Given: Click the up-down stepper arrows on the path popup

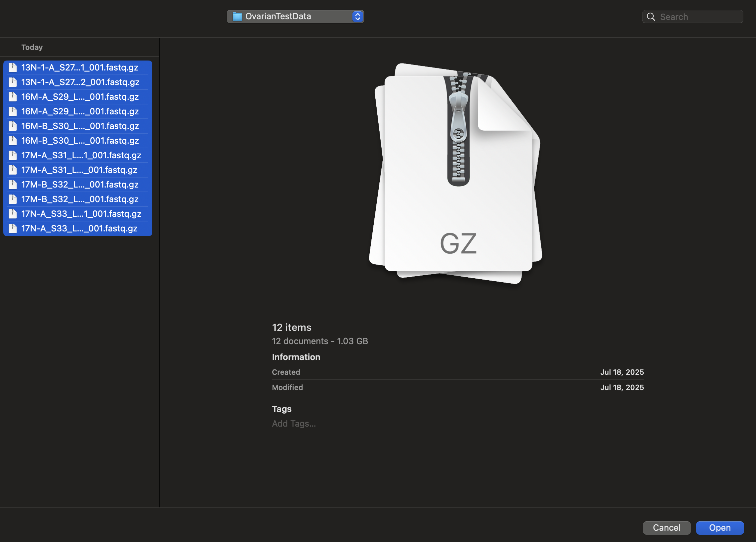Looking at the screenshot, I should point(358,17).
